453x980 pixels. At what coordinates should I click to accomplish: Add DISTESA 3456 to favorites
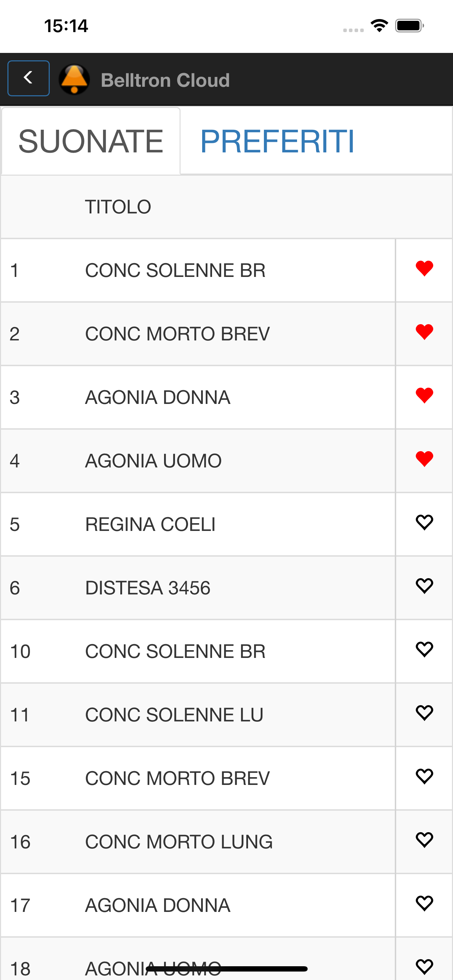click(x=424, y=586)
